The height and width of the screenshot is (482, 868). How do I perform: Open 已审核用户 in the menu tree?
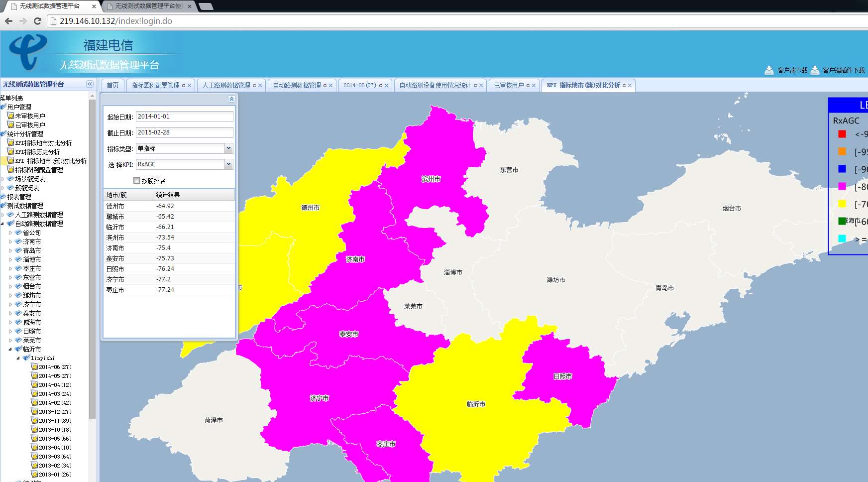click(30, 125)
